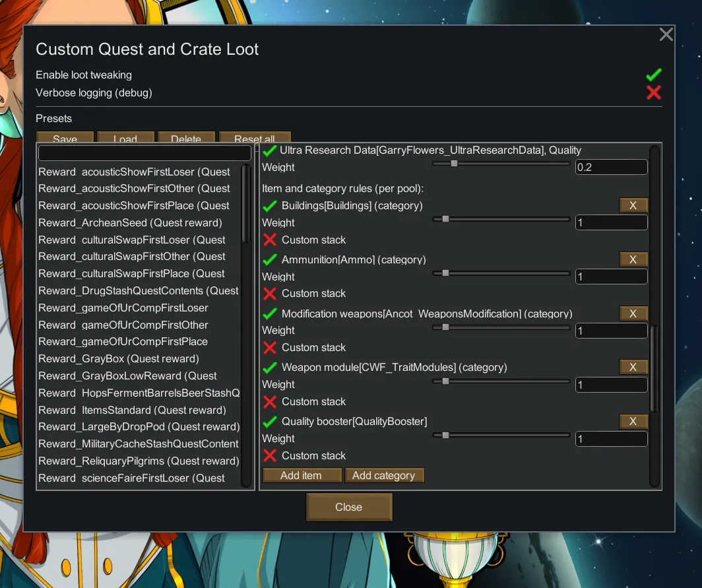Viewport: 702px width, 588px height.
Task: Close the dialog with the top-right X
Action: 666,34
